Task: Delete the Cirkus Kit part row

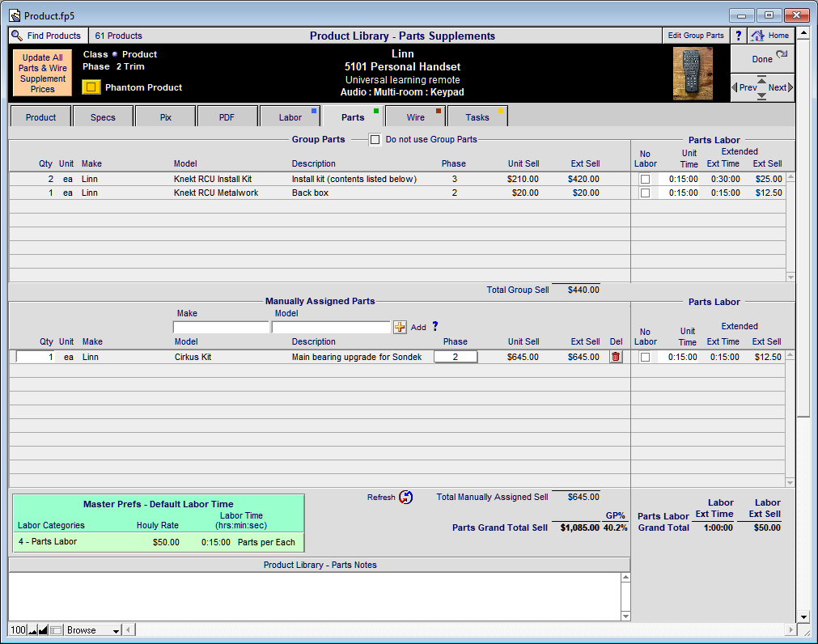Action: (616, 357)
